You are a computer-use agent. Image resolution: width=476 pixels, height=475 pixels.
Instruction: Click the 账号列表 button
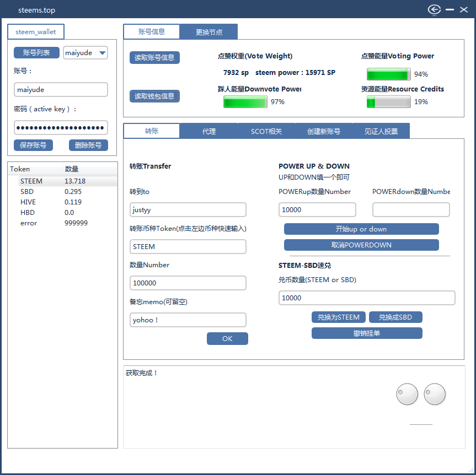click(x=36, y=53)
